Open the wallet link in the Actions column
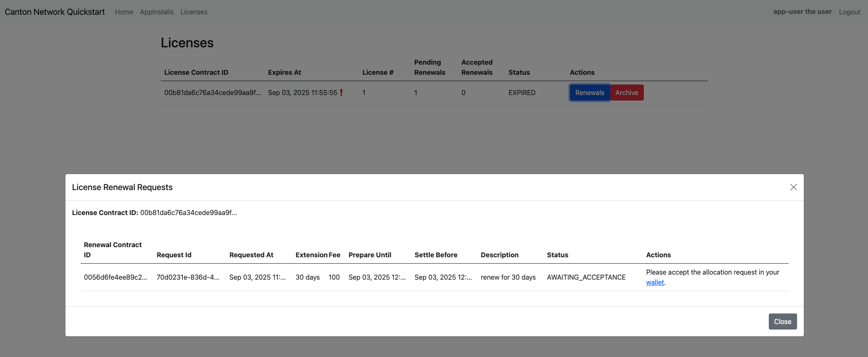The image size is (868, 357). point(655,282)
